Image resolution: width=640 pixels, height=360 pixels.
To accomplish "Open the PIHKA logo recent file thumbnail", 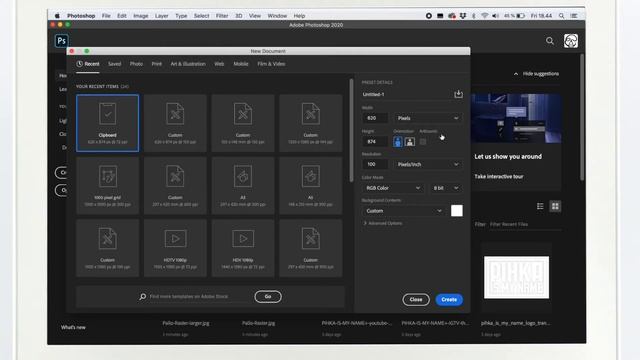I will [x=516, y=278].
